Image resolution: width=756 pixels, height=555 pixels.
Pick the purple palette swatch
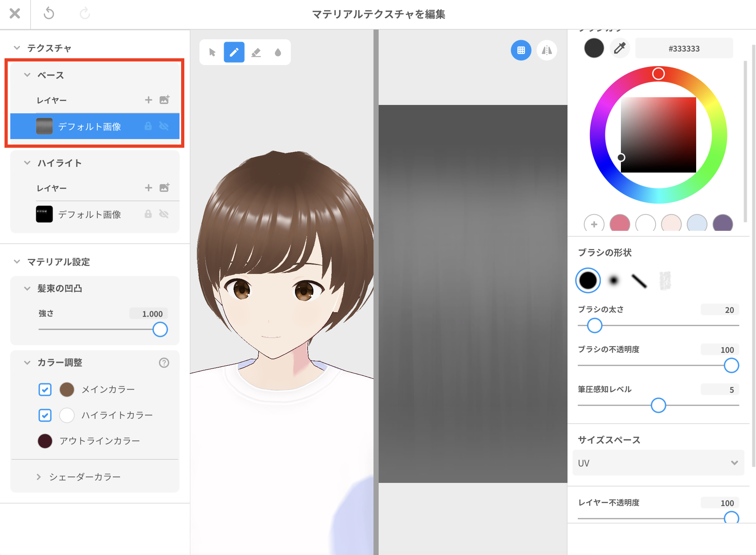point(723,223)
